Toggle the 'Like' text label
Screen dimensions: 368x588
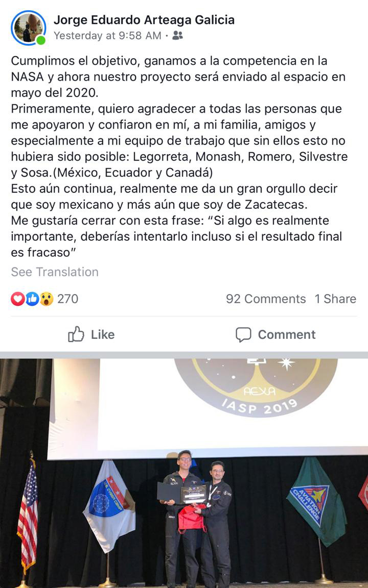[103, 335]
